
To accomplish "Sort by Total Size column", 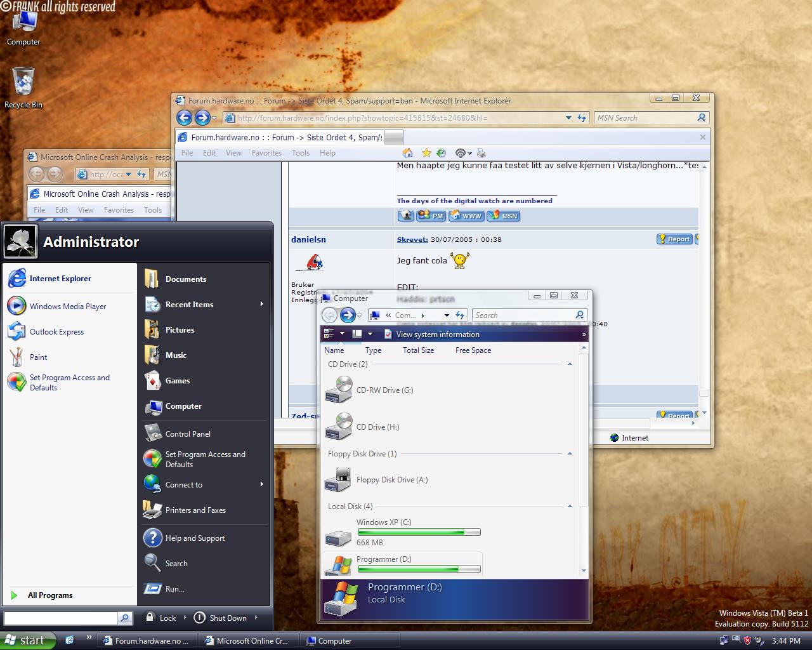I will (418, 350).
